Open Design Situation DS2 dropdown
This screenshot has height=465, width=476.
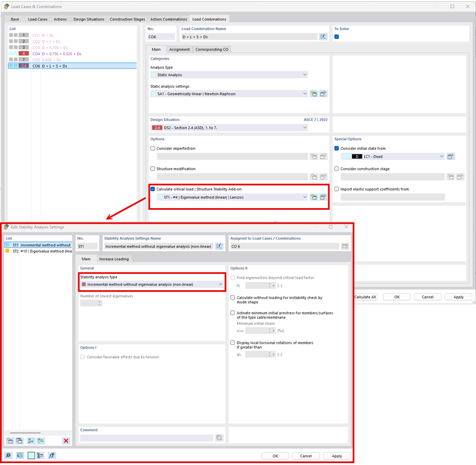pos(229,128)
